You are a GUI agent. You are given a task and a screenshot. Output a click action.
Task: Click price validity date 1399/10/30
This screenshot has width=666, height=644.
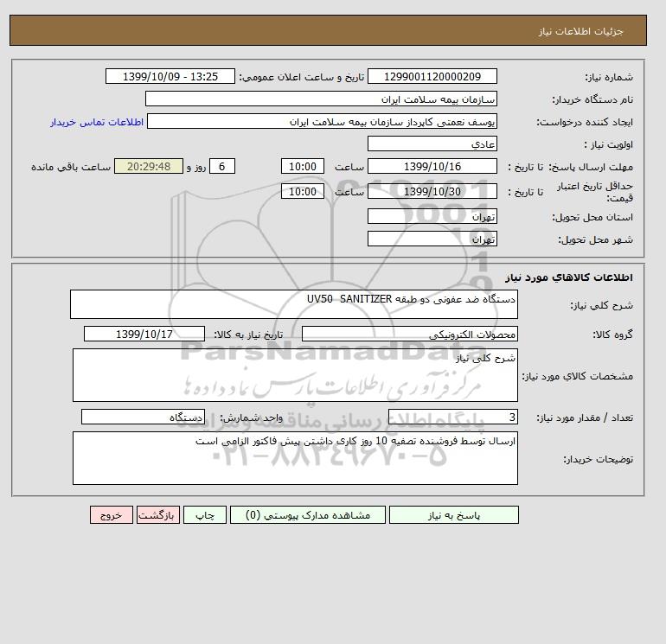coord(432,191)
